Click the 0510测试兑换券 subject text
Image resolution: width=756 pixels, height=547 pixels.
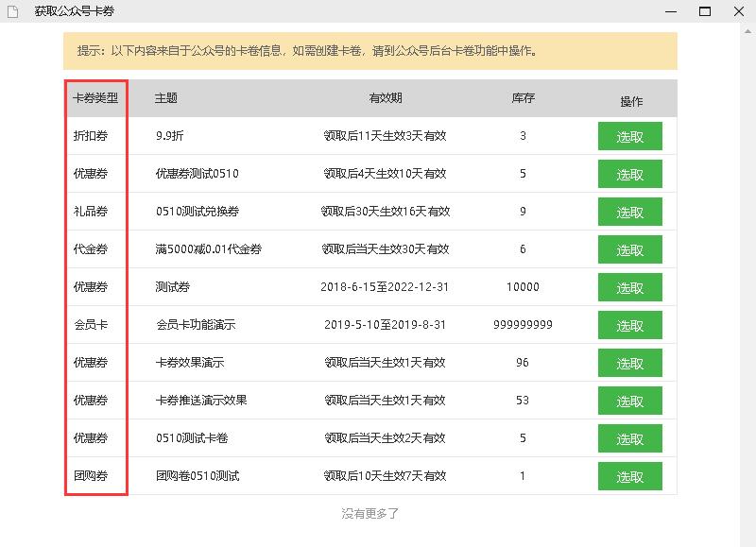(198, 211)
